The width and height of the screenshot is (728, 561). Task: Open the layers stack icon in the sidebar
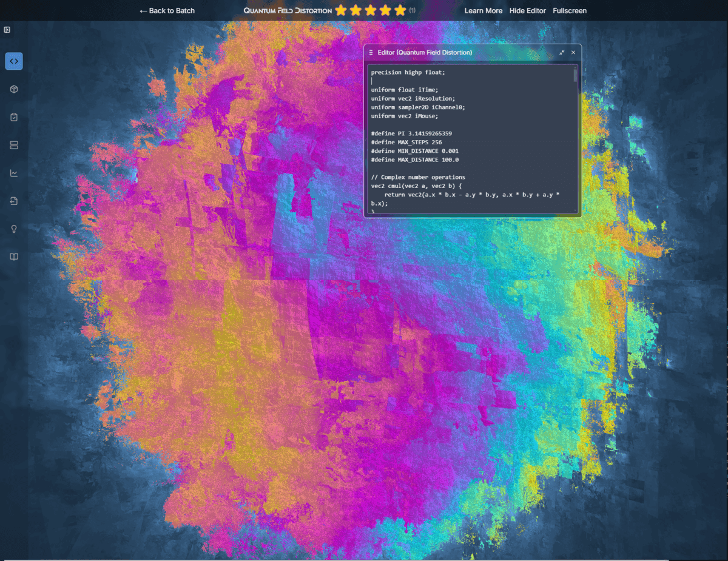(x=13, y=145)
